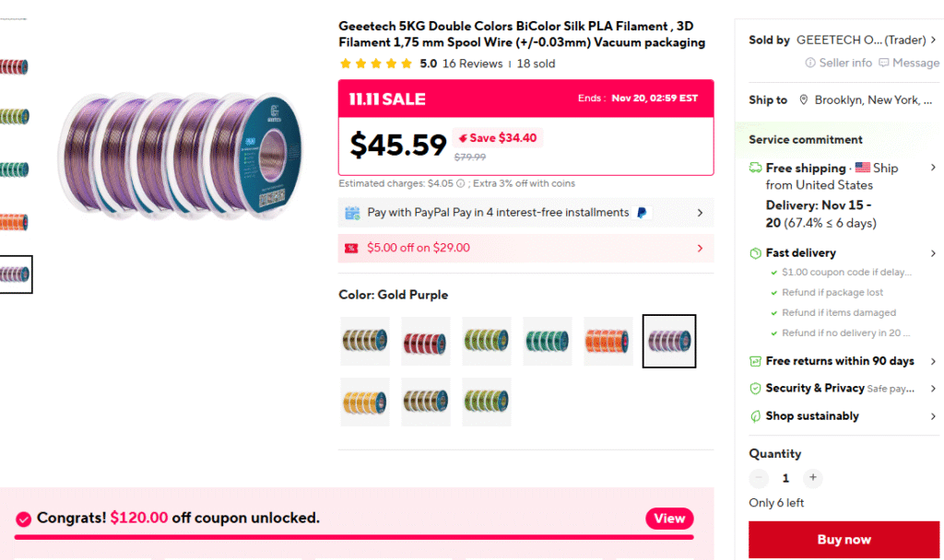Increase quantity with the plus button
944x560 pixels.
(x=812, y=478)
